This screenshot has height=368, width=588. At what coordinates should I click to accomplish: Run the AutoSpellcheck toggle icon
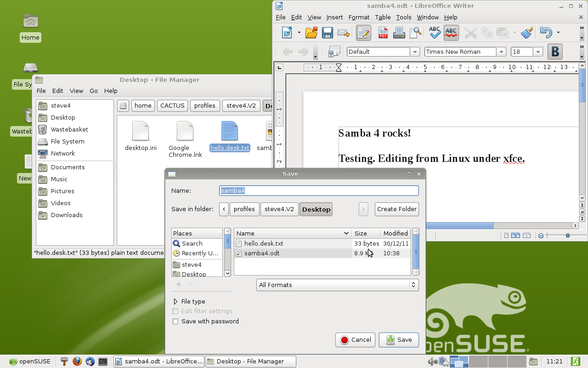(451, 33)
